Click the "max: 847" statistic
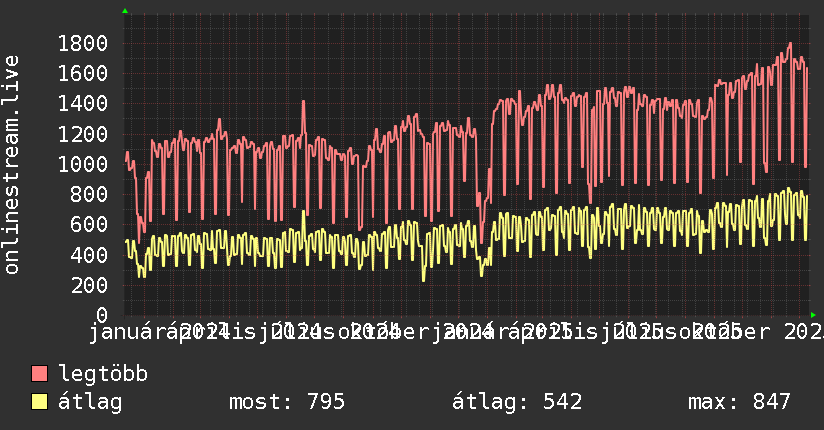Screen dimensions: 824x430 click(x=739, y=402)
